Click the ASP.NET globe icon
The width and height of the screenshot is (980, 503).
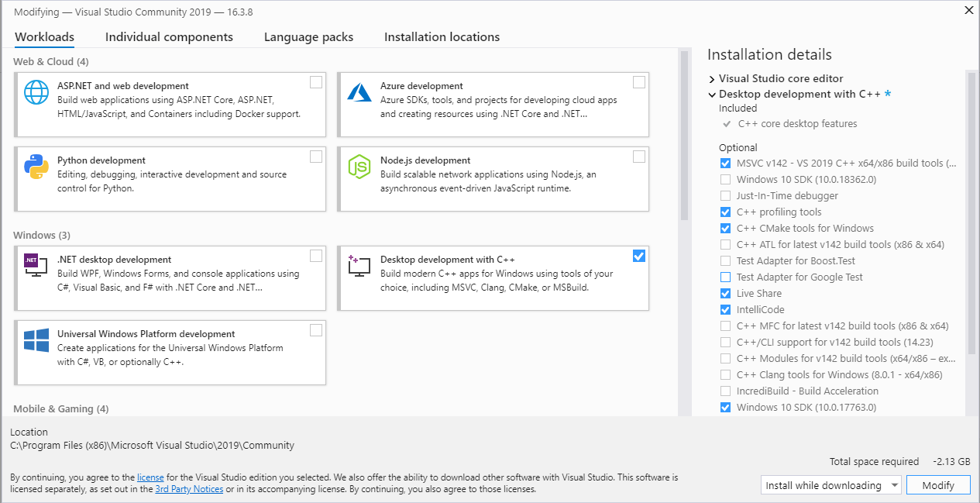tap(36, 92)
